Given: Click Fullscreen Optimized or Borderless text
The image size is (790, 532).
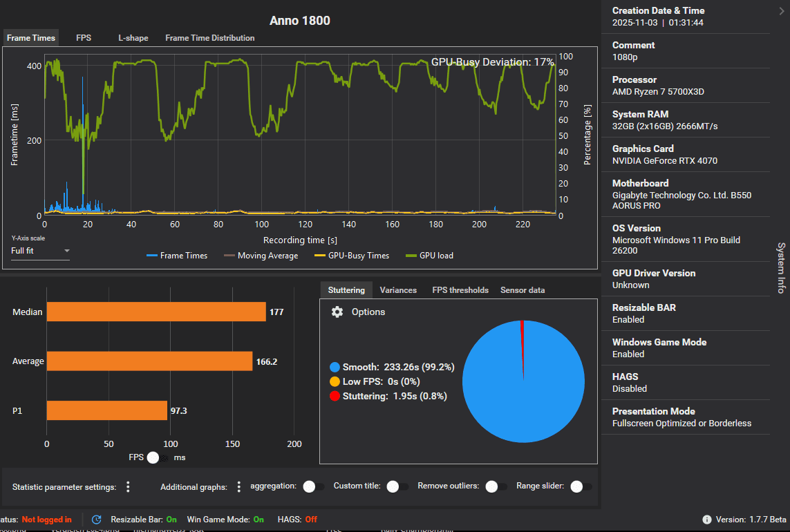Looking at the screenshot, I should pyautogui.click(x=681, y=423).
